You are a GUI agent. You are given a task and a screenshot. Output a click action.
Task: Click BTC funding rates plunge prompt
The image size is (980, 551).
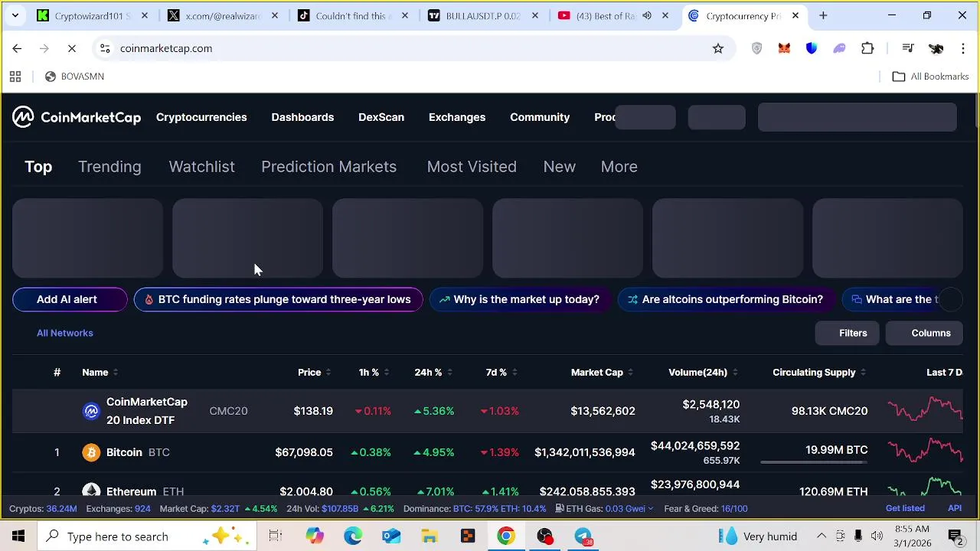pyautogui.click(x=278, y=299)
